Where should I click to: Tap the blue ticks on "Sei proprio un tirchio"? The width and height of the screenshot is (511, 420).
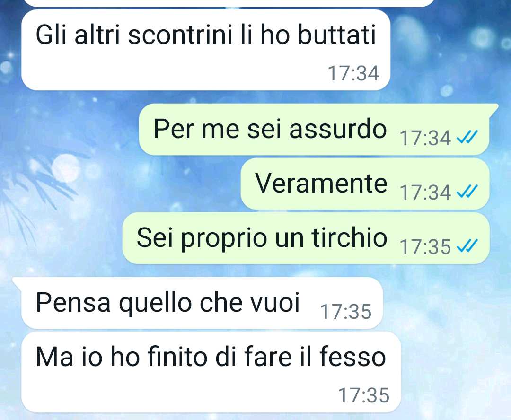click(467, 246)
